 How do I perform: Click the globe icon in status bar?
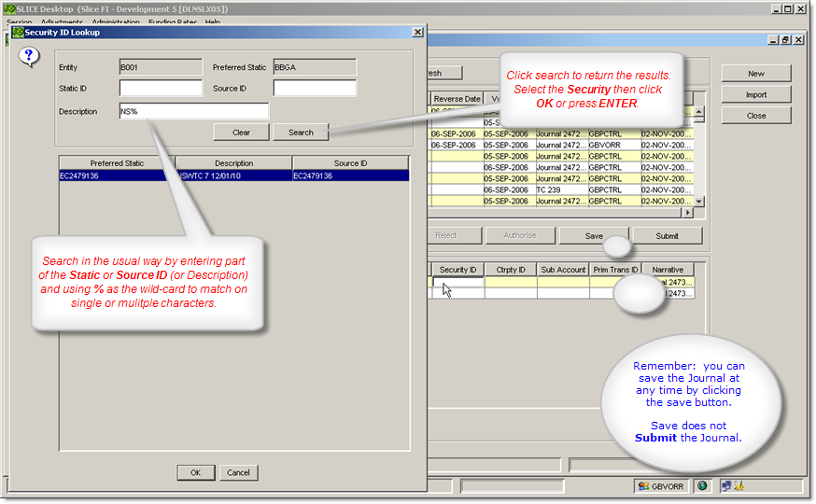[x=702, y=485]
